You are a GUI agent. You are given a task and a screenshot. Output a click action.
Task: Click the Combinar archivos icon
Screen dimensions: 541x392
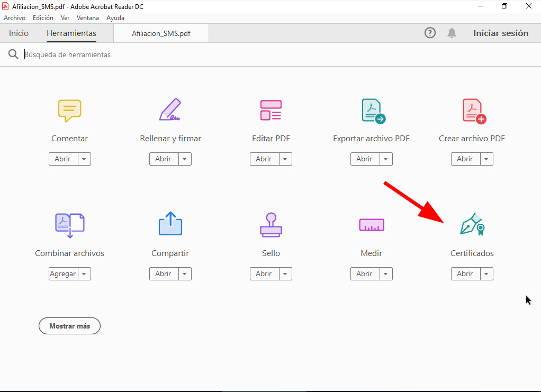click(x=70, y=225)
